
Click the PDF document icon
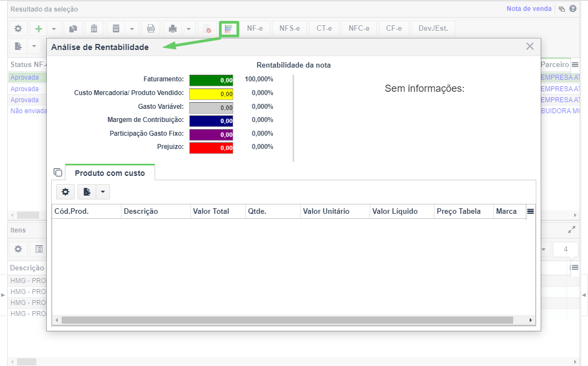point(151,29)
